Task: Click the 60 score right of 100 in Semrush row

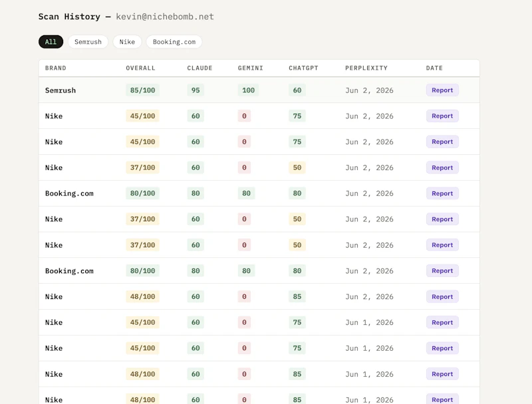Action: click(297, 90)
